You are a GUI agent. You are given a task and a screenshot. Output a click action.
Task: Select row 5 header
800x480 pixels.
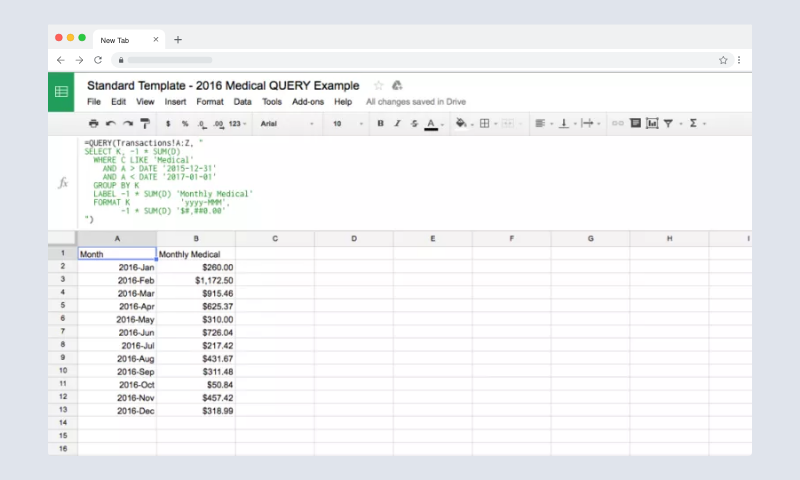pos(63,305)
